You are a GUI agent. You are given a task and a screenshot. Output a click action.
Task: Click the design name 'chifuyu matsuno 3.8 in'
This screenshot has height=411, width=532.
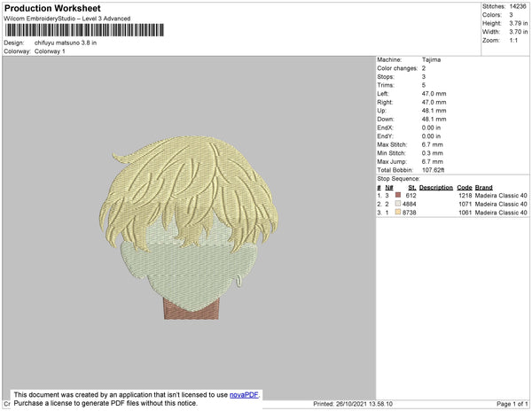(66, 43)
